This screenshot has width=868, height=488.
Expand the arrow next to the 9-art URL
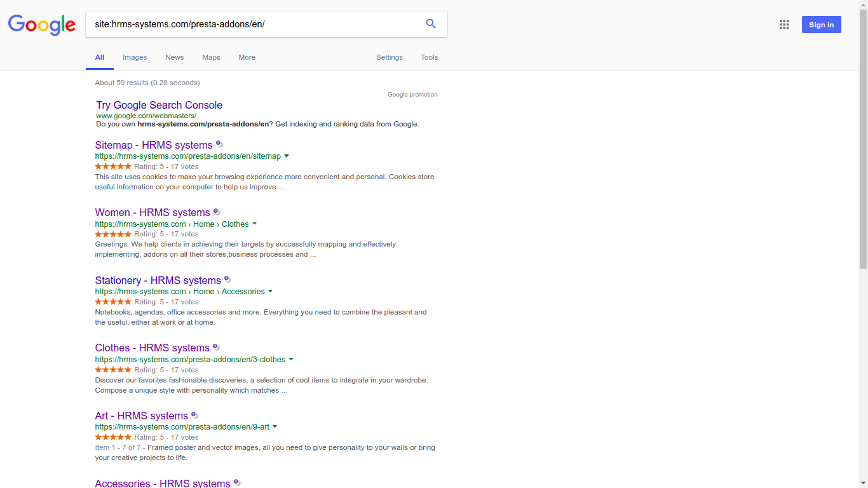[275, 427]
